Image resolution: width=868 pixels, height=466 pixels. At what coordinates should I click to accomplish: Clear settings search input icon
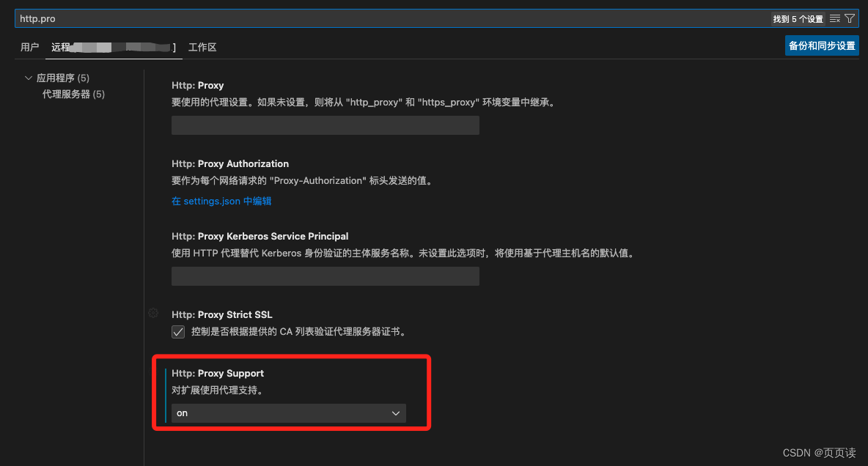click(x=835, y=19)
